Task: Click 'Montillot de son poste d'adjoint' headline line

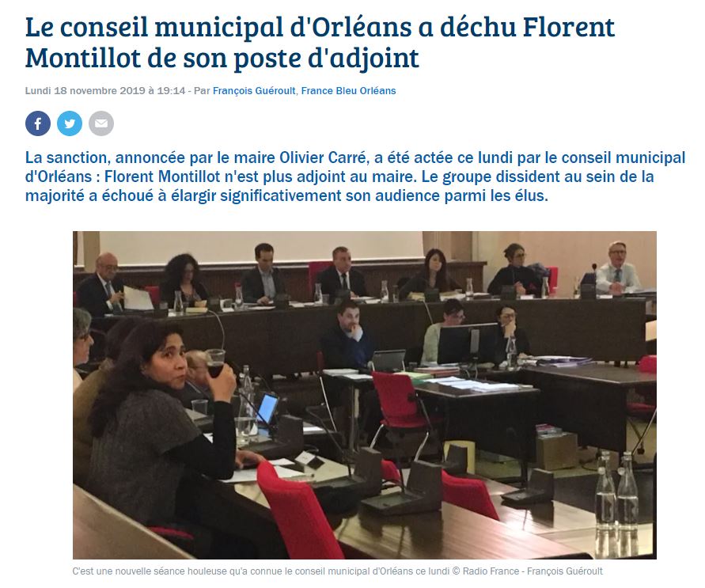Action: click(222, 58)
